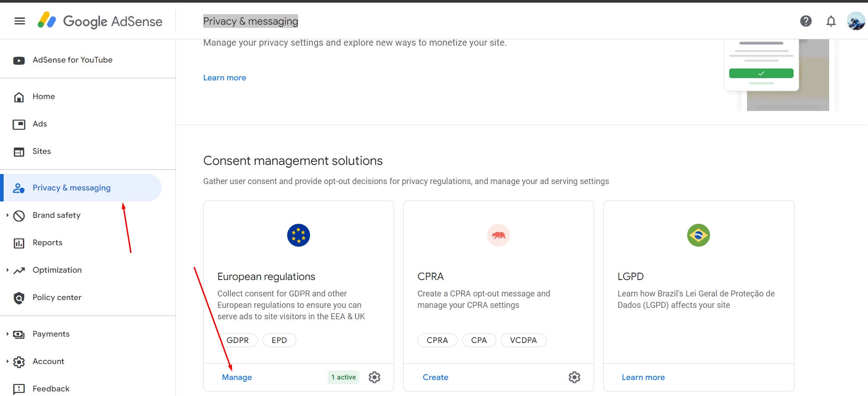
Task: Select Sites in the sidebar
Action: 42,151
